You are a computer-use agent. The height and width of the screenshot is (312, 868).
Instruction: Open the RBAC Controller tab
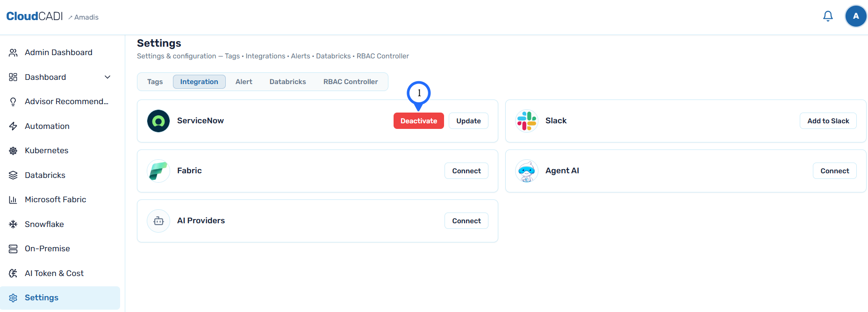[351, 82]
